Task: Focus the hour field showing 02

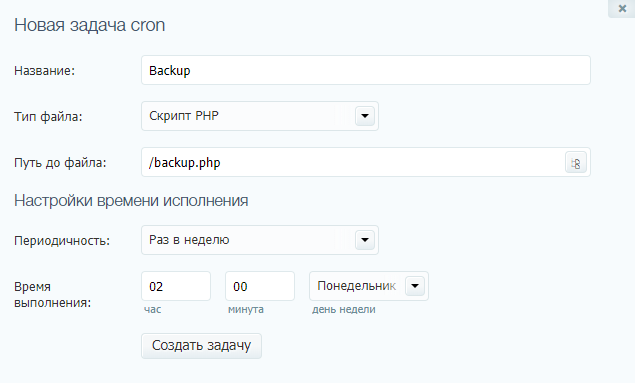Action: pos(176,286)
